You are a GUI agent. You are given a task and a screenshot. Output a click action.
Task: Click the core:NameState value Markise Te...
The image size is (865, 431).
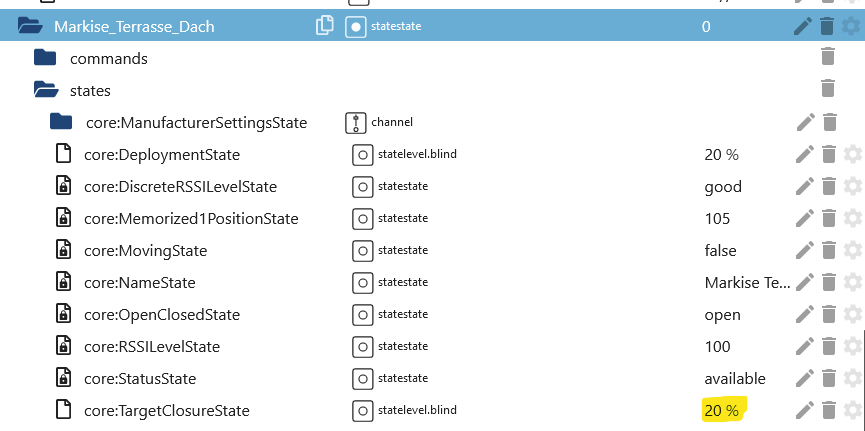[x=747, y=283]
